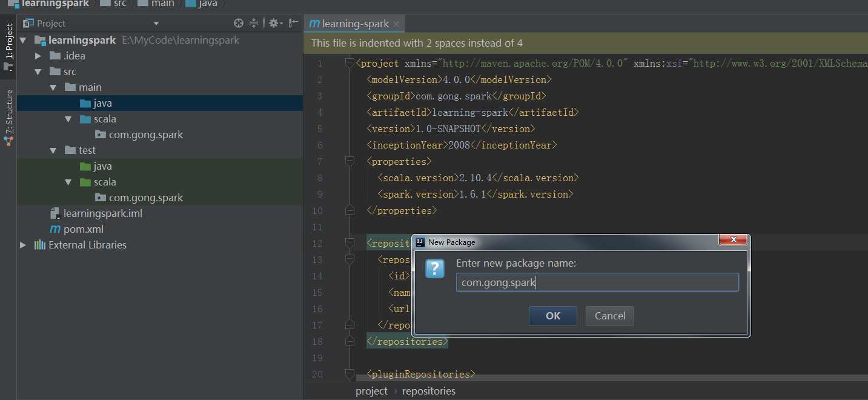Click the green java test folder icon
Screen dimensions: 868x400
[x=85, y=166]
